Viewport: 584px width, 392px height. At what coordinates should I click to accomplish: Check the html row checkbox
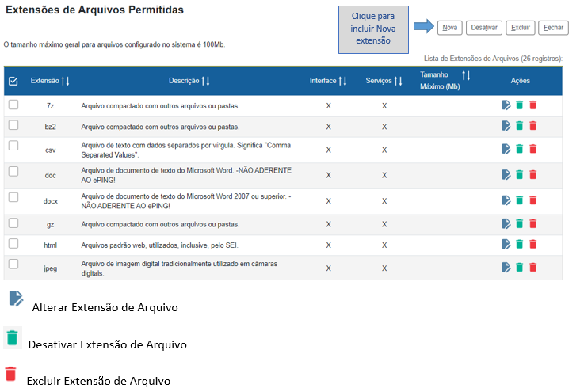(x=13, y=243)
